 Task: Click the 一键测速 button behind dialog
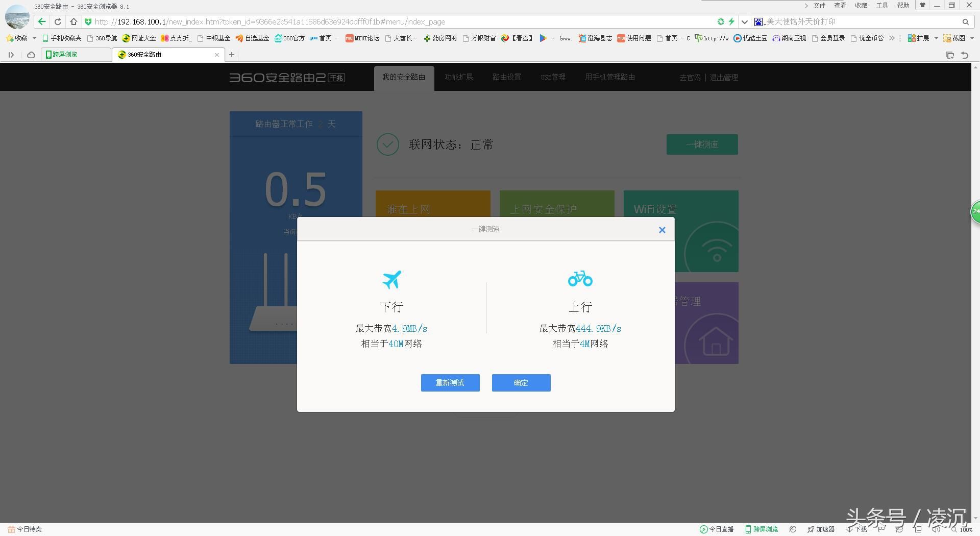[x=702, y=144]
